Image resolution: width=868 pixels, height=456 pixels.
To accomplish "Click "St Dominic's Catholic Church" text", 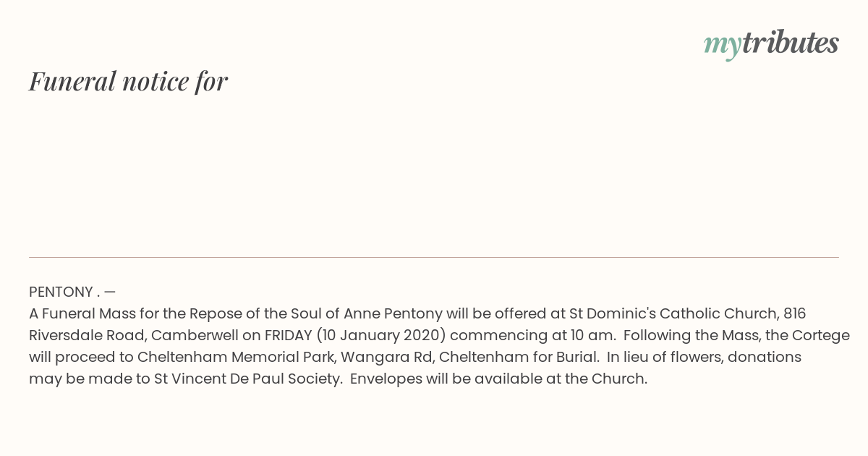I will (674, 313).
